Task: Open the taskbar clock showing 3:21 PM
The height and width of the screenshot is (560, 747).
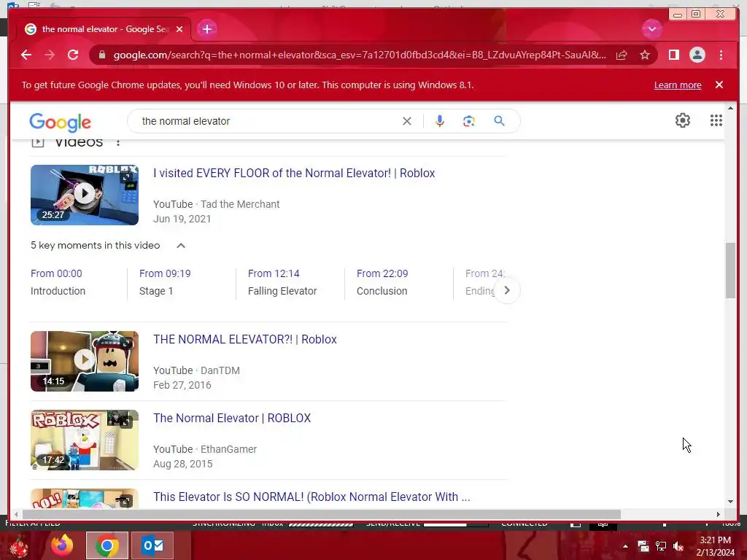Action: coord(716,546)
